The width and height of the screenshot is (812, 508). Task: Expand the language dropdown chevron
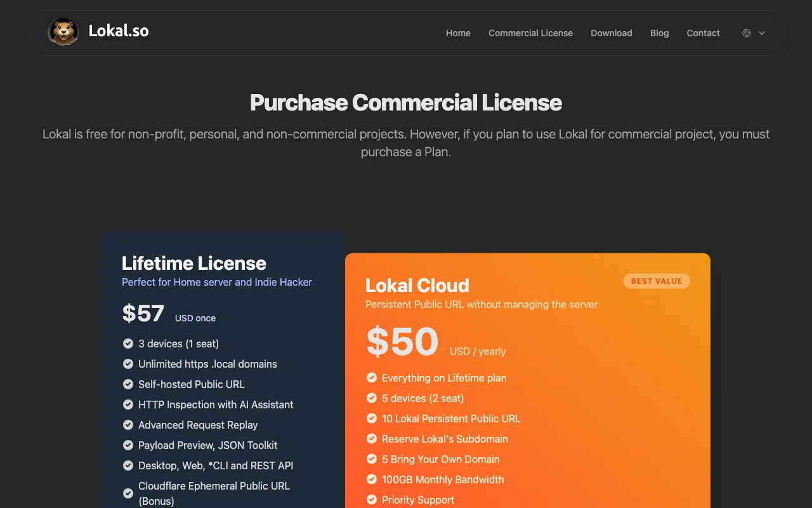pyautogui.click(x=762, y=33)
